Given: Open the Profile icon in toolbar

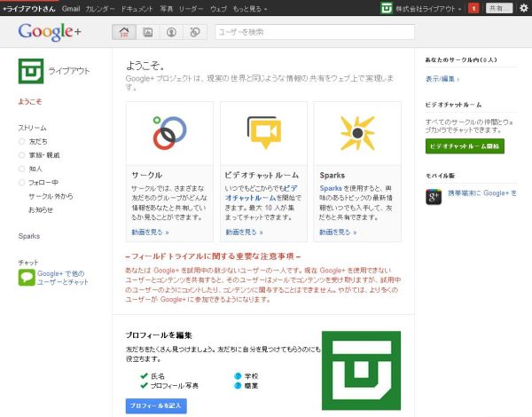Looking at the screenshot, I should click(x=171, y=32).
